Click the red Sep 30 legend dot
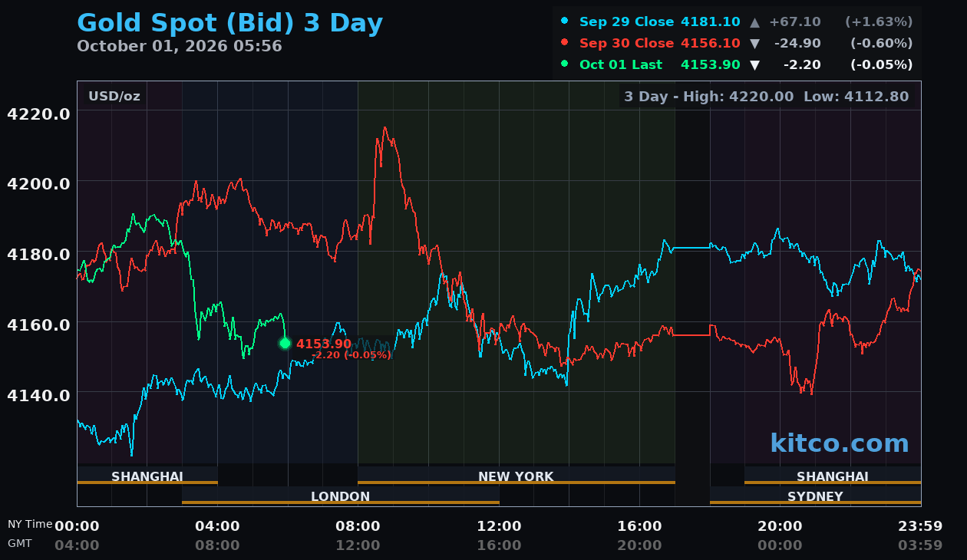Screen dimensions: 967x560 (x=565, y=42)
